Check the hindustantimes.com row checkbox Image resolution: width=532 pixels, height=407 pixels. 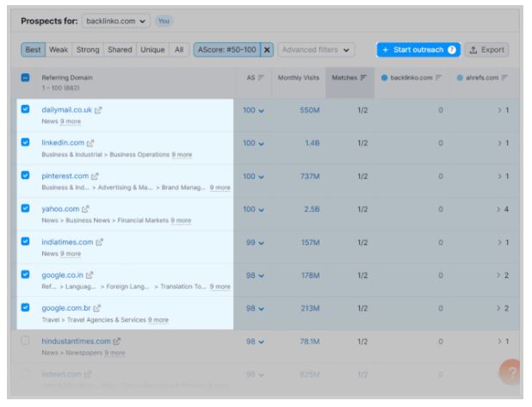tap(26, 341)
